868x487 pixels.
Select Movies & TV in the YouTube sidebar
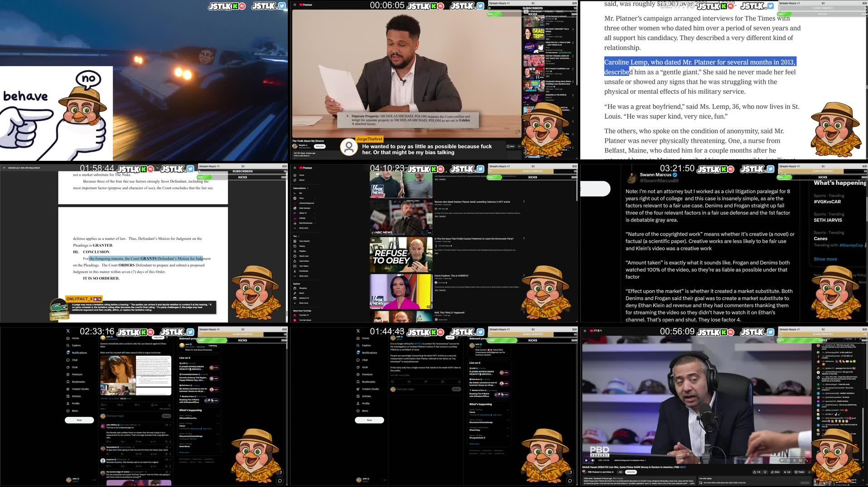click(301, 298)
